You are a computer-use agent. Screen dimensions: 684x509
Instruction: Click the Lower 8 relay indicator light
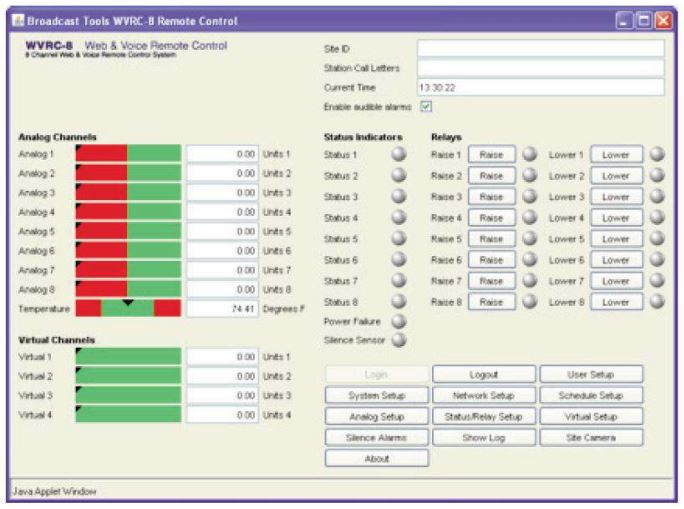[657, 301]
